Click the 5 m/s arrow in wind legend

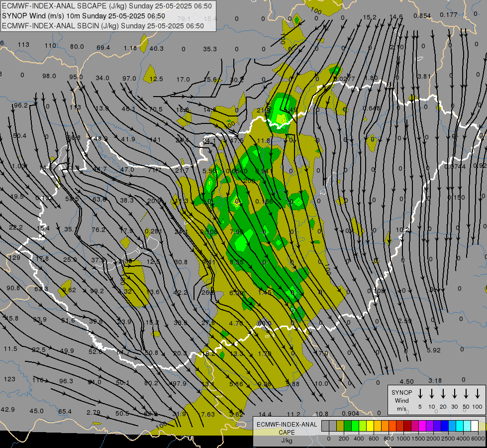(420, 394)
